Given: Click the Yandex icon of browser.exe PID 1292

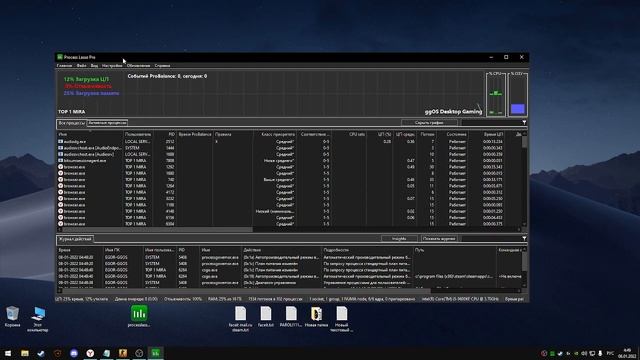Looking at the screenshot, I should click(x=60, y=167).
